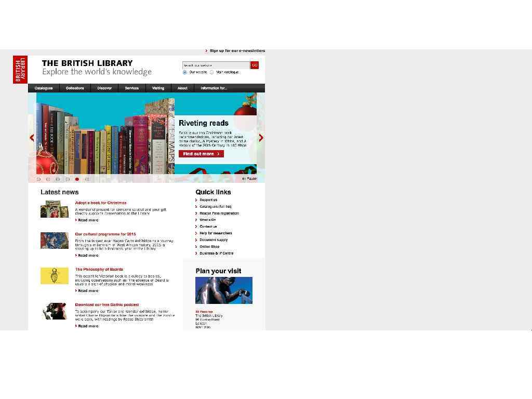The width and height of the screenshot is (532, 399).
Task: Click Gothic podcast news thumbnail
Action: coord(55,311)
